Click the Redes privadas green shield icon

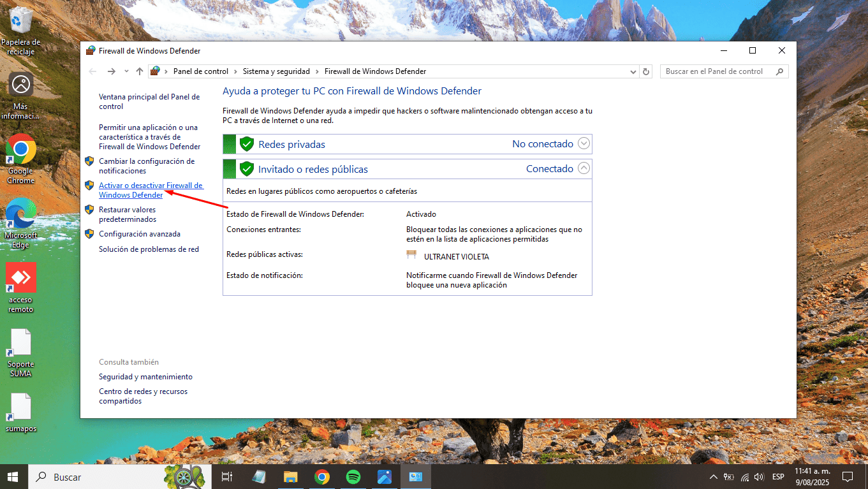coord(246,144)
